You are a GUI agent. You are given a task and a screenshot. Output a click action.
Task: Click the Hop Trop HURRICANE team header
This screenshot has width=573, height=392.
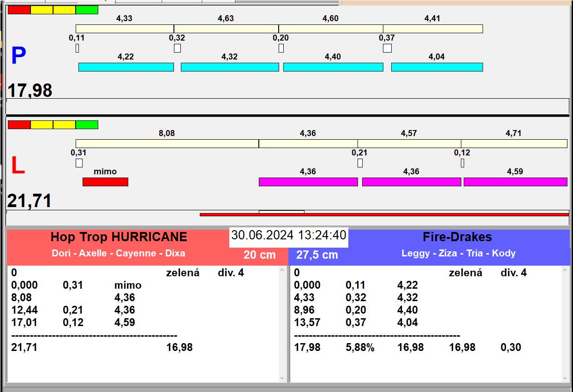tap(119, 237)
